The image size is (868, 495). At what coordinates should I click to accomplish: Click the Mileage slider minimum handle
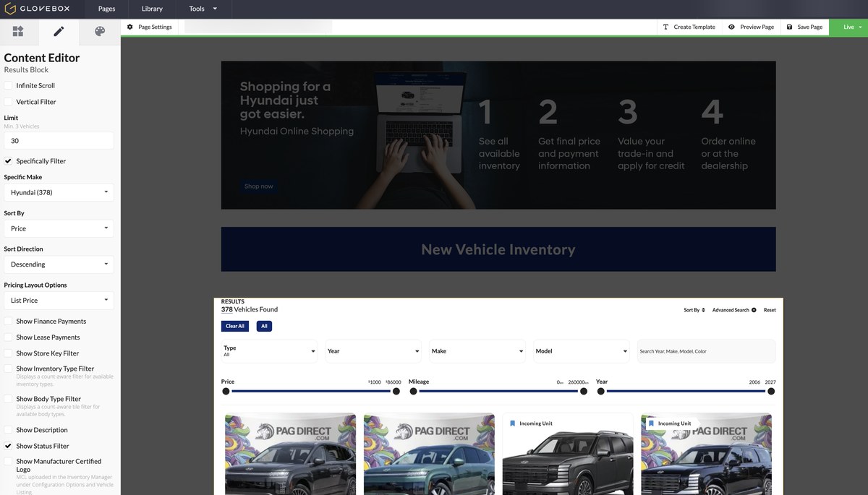414,391
